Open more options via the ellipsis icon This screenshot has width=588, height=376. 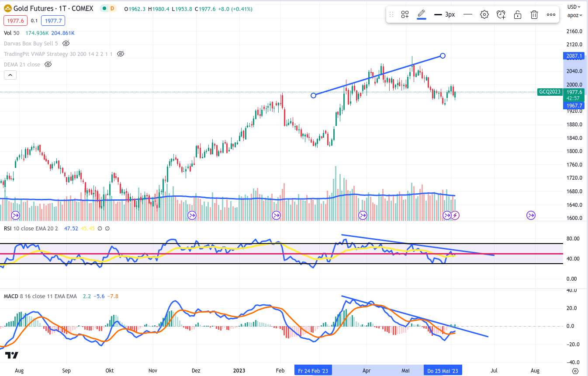[551, 14]
